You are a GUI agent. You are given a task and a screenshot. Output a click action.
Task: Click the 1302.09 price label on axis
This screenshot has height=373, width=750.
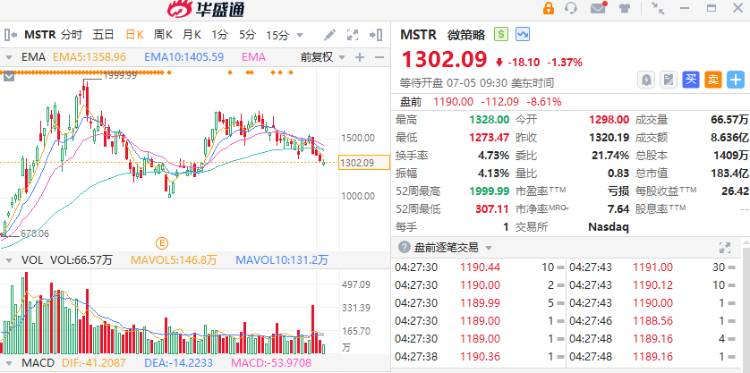364,163
